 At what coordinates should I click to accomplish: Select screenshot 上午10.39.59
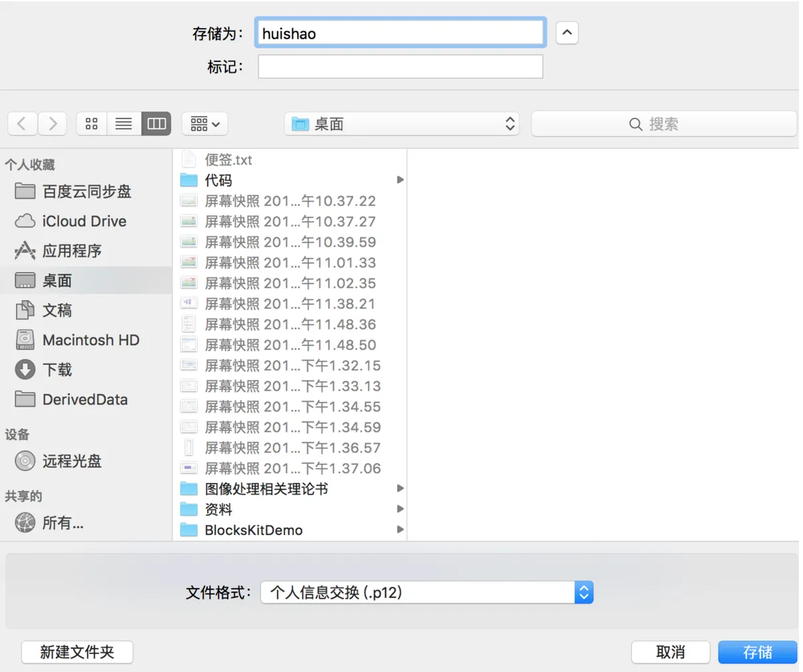[290, 242]
